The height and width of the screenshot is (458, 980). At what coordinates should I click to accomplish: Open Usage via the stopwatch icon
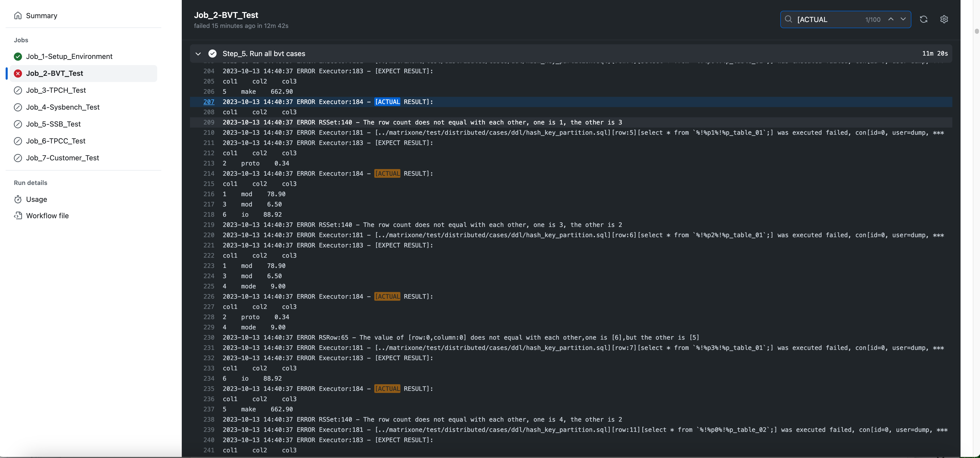click(18, 199)
